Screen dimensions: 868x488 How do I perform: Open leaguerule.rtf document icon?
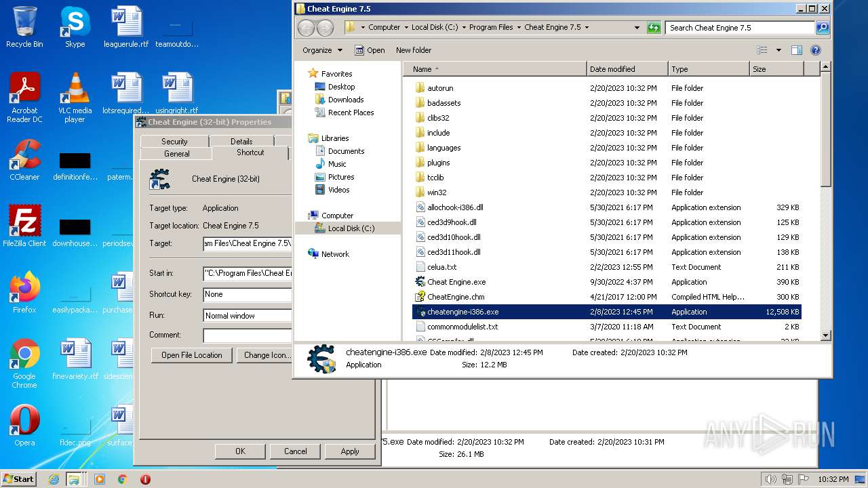point(126,27)
